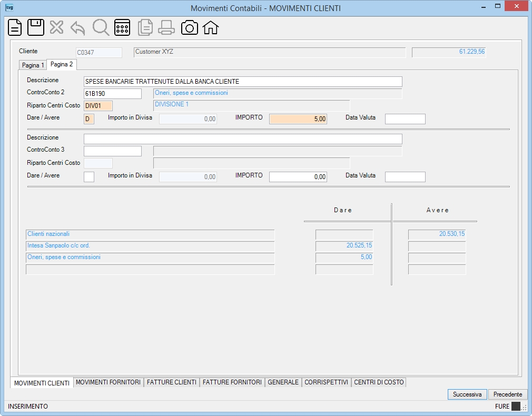Switch to the Pagina 1 tab
Viewport: 532px width, 416px height.
[x=33, y=65]
